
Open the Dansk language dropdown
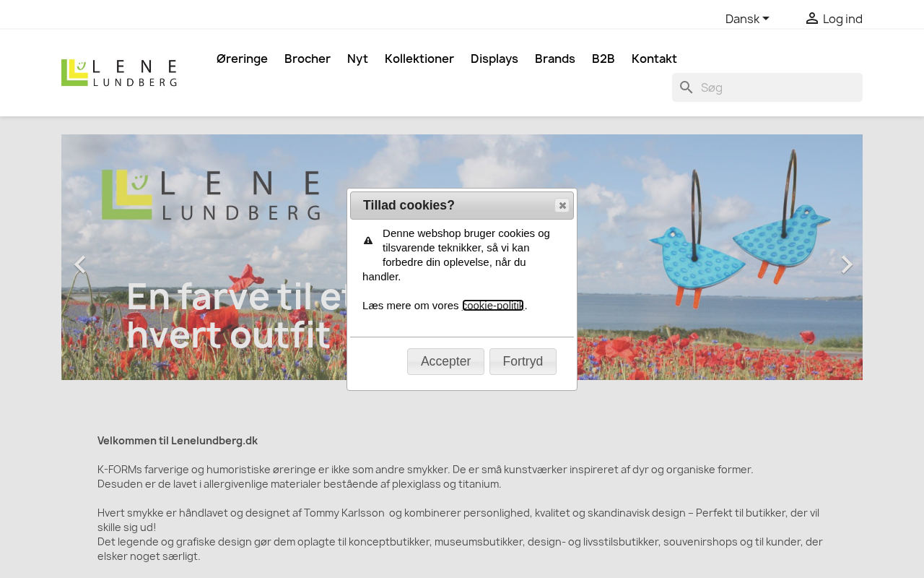(747, 19)
